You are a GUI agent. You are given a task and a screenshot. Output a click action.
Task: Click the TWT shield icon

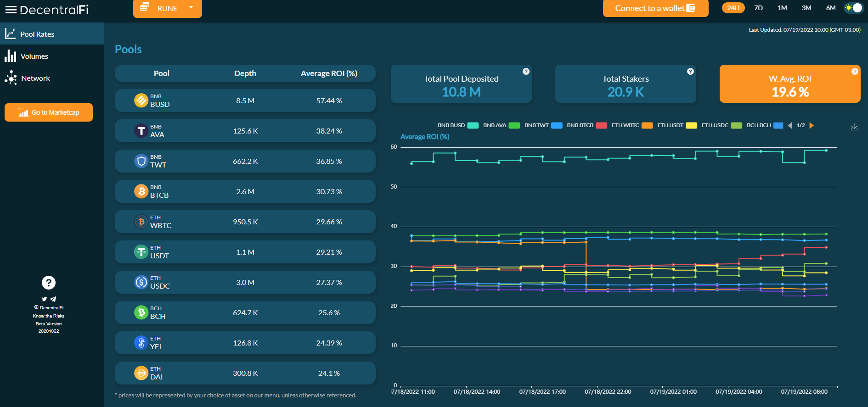(141, 161)
